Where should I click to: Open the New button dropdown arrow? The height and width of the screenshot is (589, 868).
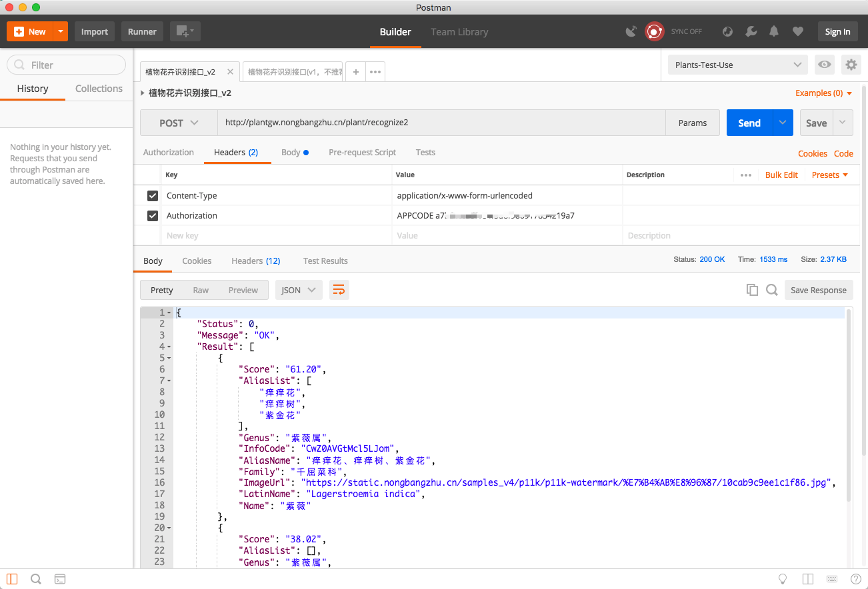[x=61, y=31]
